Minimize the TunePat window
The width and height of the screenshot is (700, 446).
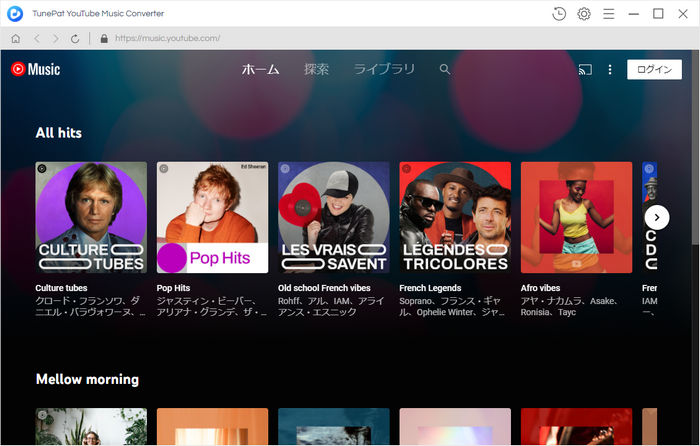(x=633, y=14)
